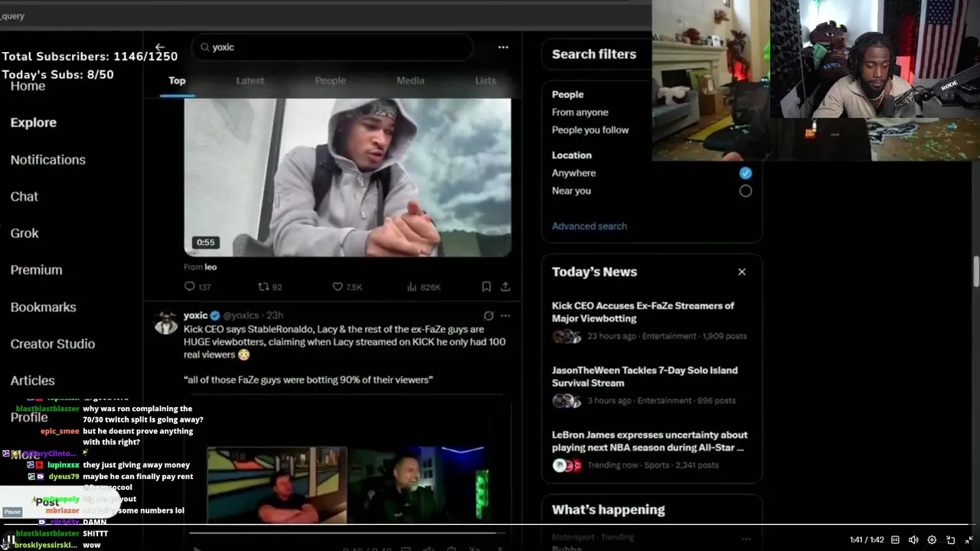This screenshot has width=980, height=551.
Task: Share the hooded man video post
Action: point(505,287)
